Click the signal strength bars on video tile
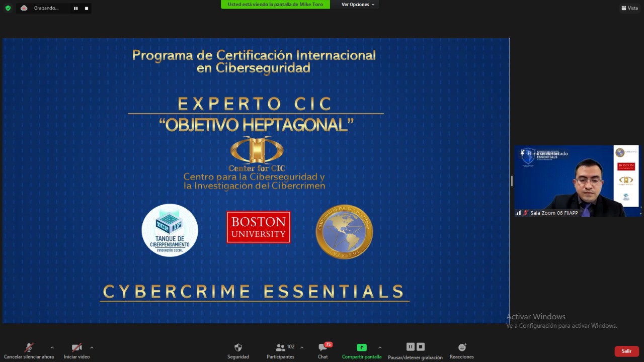Viewport: 644px width, 362px height. tap(518, 213)
